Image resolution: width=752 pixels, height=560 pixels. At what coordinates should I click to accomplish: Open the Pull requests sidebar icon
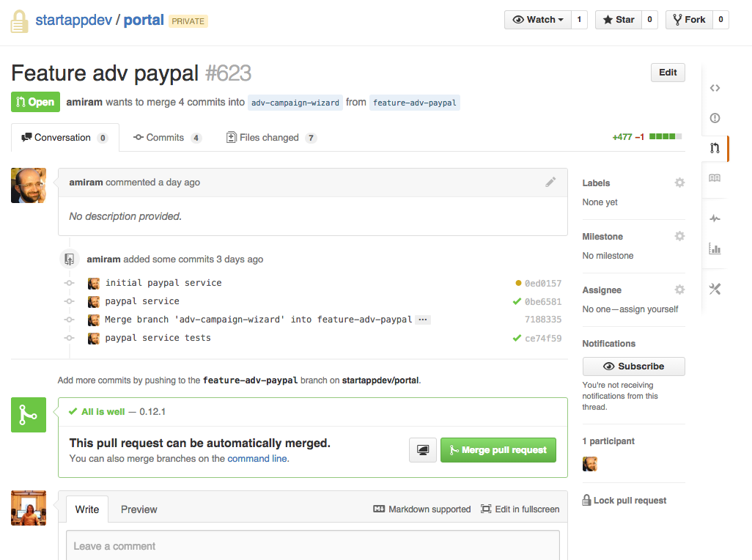715,148
